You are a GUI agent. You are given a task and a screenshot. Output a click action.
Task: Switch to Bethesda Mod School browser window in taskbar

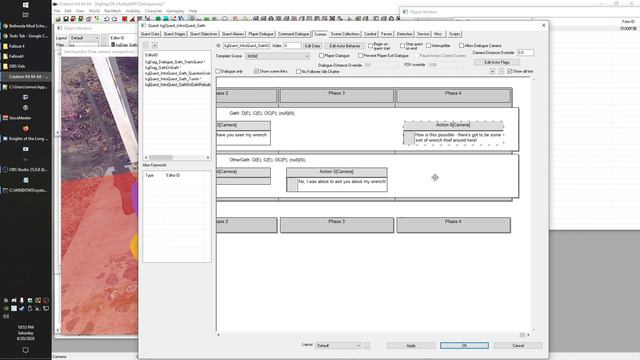pyautogui.click(x=25, y=26)
